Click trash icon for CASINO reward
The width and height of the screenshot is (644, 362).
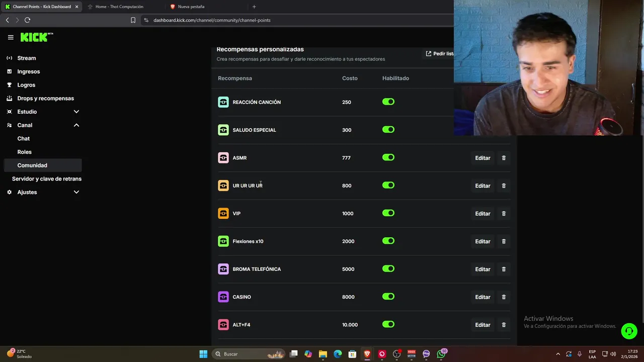(504, 297)
